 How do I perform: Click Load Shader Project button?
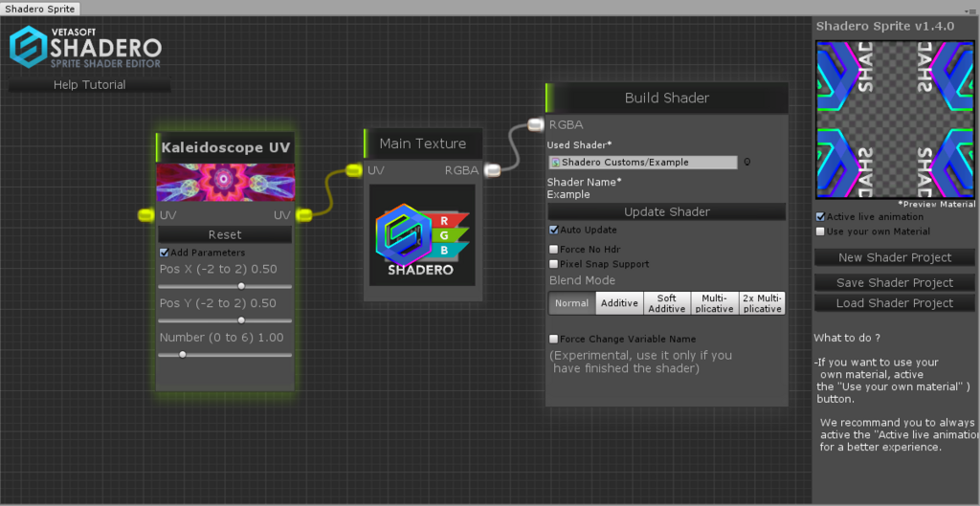895,303
